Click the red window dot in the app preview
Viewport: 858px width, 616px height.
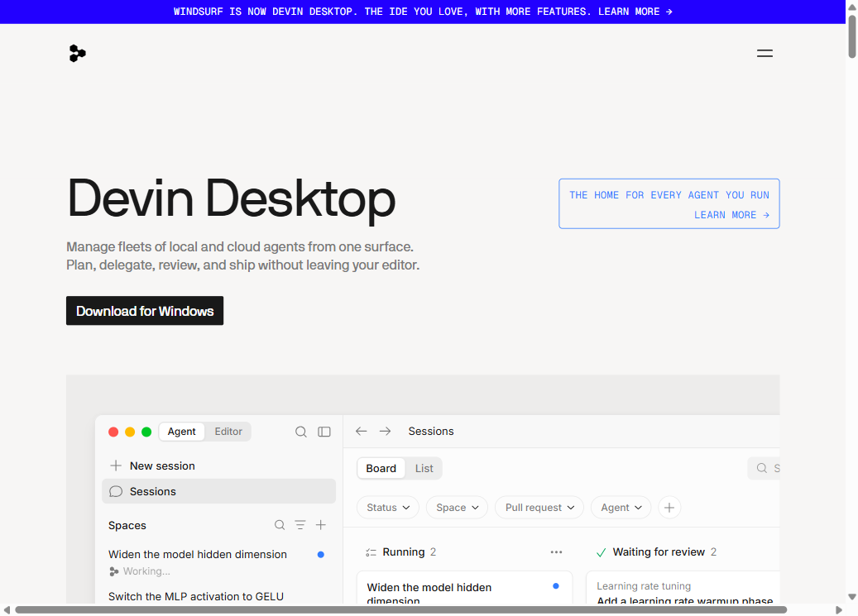pos(113,432)
